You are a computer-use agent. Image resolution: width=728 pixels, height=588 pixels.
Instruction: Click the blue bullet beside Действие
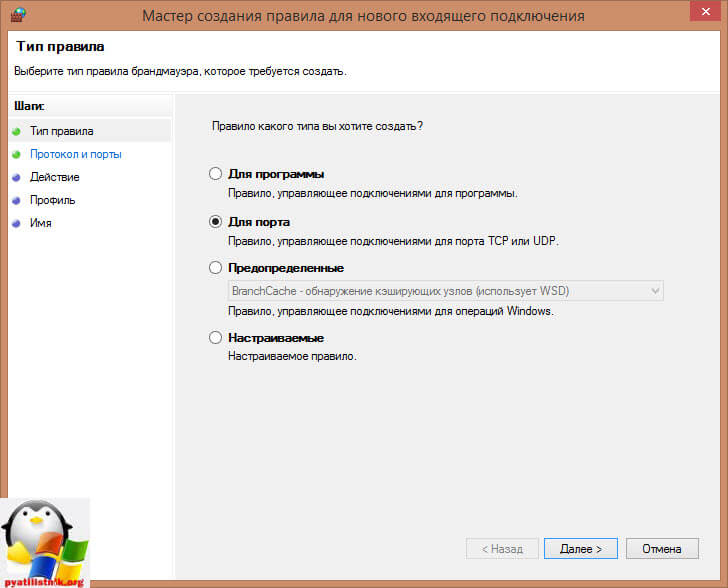click(16, 177)
